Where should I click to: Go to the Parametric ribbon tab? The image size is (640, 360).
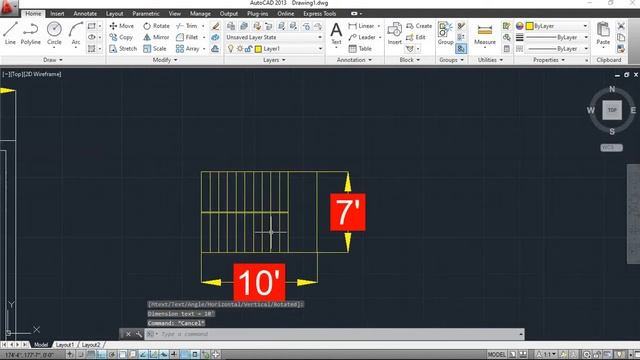tap(146, 13)
